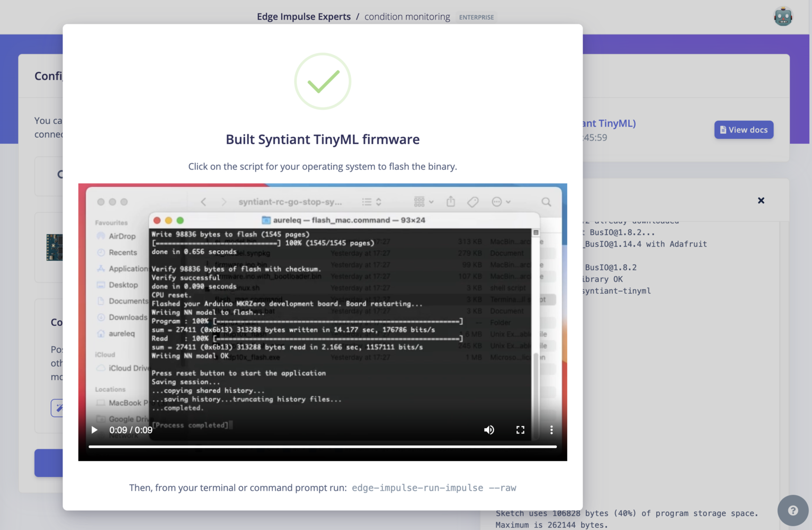Select the edge-impulse-run-impulse --raw command text
Image resolution: width=812 pixels, height=530 pixels.
pos(434,488)
